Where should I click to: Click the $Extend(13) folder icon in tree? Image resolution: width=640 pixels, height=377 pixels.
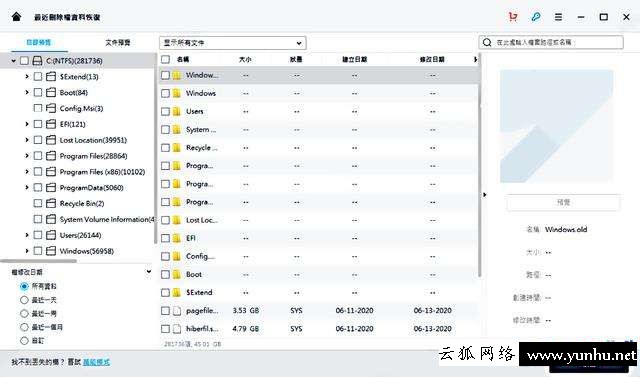point(51,77)
